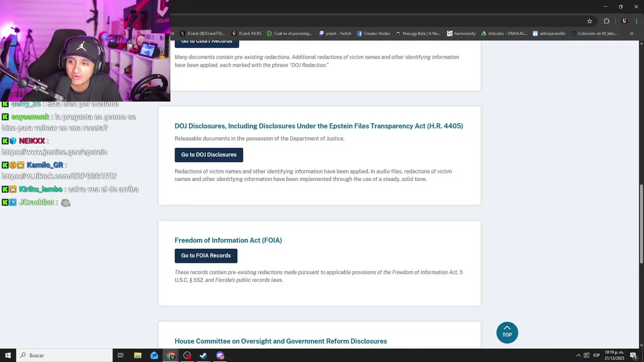Select the JCrackBot username in chat
The height and width of the screenshot is (362, 644).
coord(36,202)
